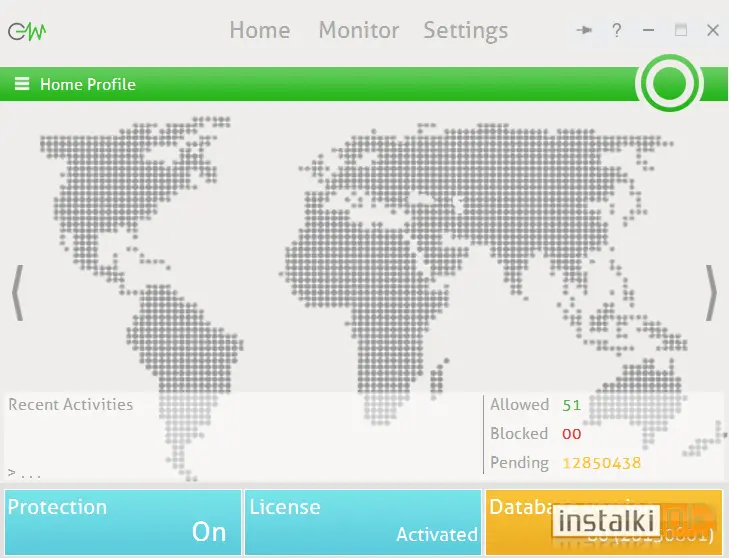Close the application window
The height and width of the screenshot is (558, 729).
point(713,30)
